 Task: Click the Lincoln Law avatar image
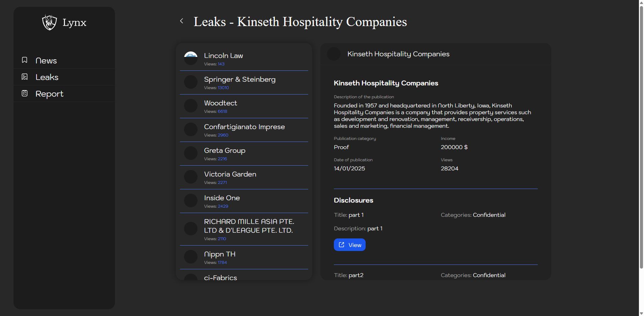point(191,58)
